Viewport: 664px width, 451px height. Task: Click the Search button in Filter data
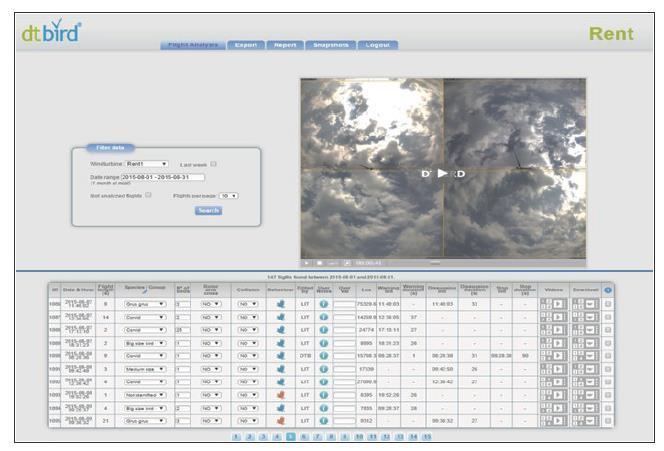[x=208, y=210]
